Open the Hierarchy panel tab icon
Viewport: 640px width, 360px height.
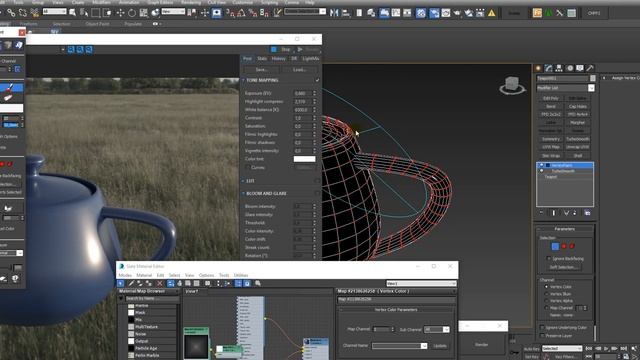click(x=559, y=68)
